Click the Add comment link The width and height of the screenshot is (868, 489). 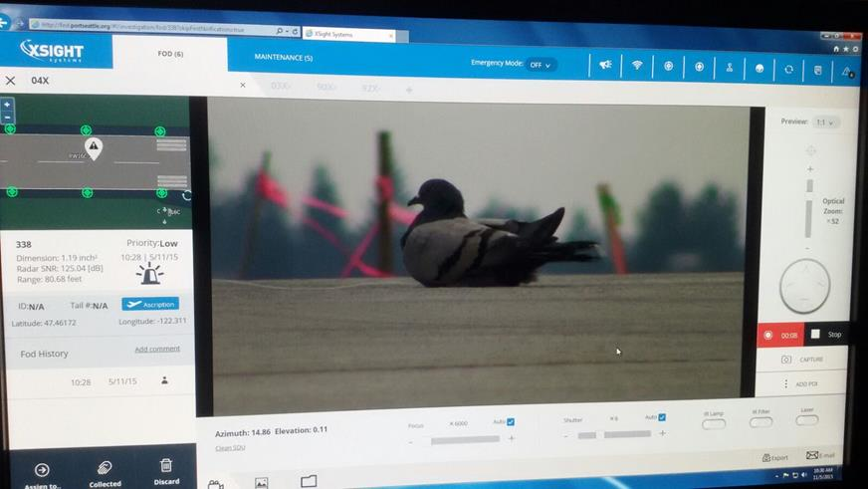[x=157, y=349]
